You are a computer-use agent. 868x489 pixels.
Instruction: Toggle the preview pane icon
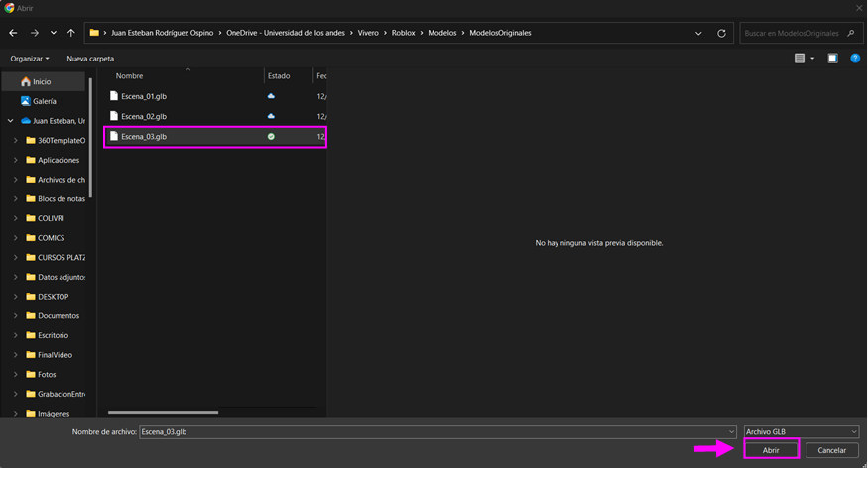point(832,59)
